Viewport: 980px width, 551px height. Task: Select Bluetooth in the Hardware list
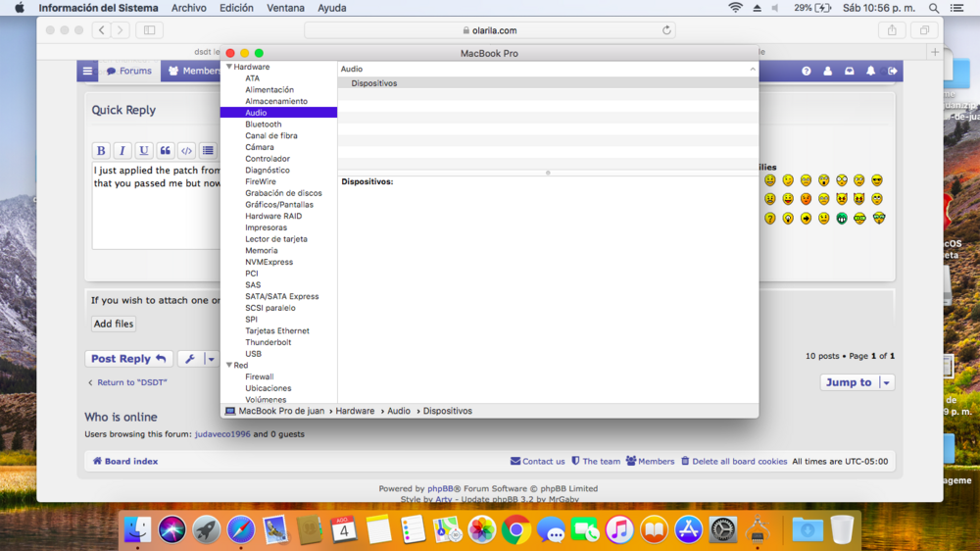click(263, 125)
